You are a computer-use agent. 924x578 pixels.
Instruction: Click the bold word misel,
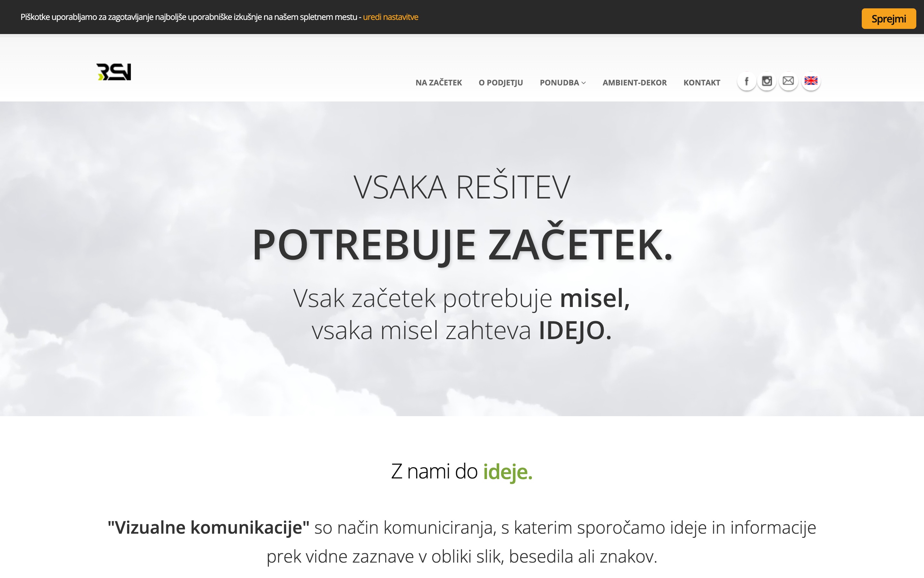(595, 298)
